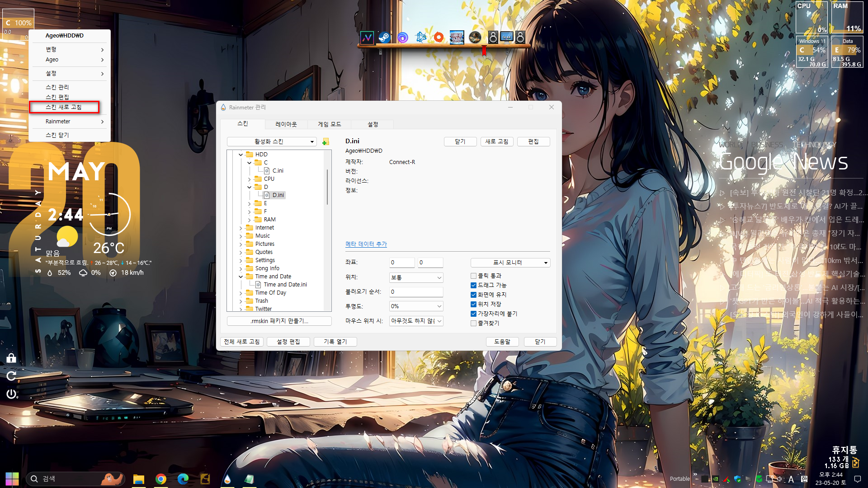Screen dimensions: 868x488
Task: Open the 위치 combo box
Action: pyautogui.click(x=416, y=277)
